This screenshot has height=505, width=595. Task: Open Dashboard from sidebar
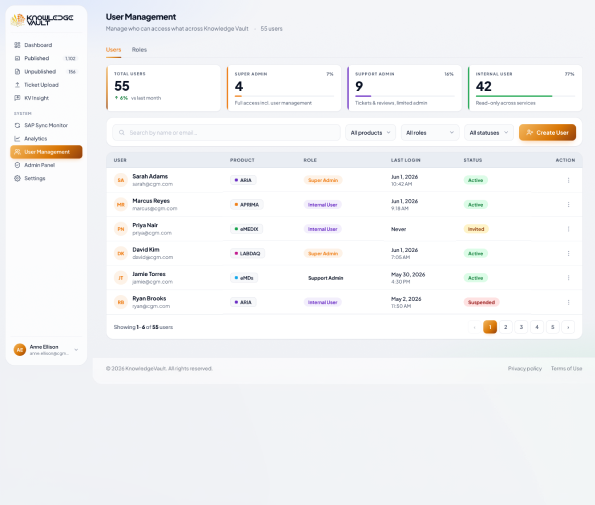click(46, 45)
